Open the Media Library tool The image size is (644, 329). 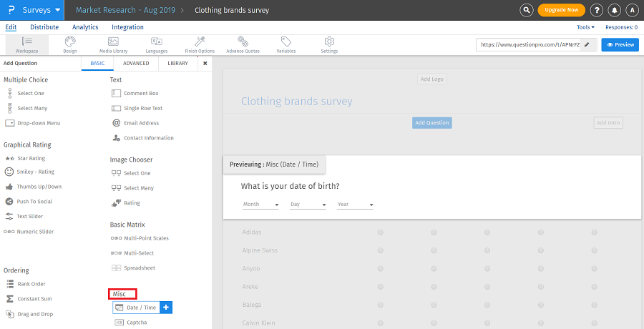[x=113, y=44]
